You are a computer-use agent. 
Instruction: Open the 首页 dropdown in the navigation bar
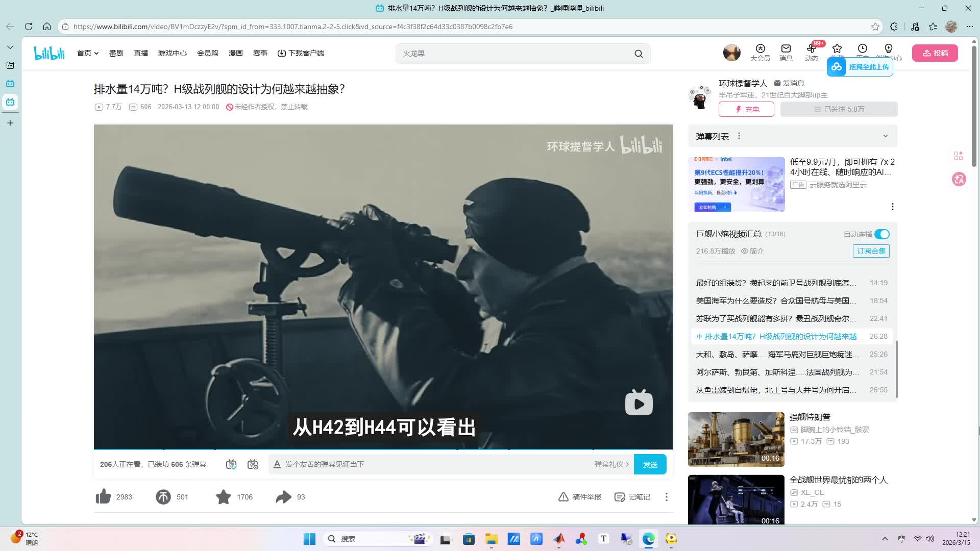88,53
